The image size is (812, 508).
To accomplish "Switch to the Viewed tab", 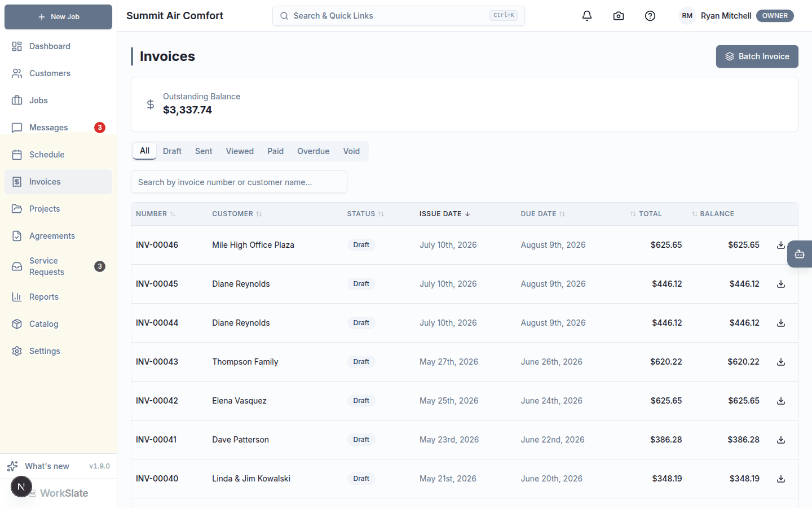I will pos(240,151).
